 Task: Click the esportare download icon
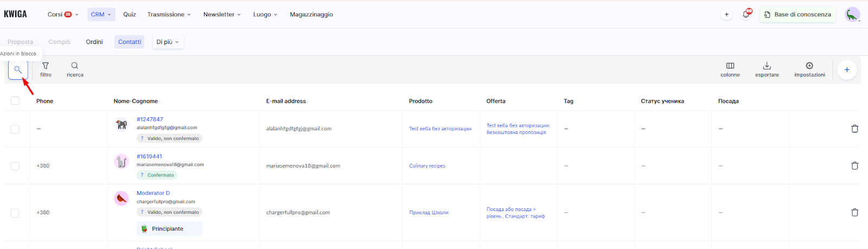pyautogui.click(x=767, y=66)
